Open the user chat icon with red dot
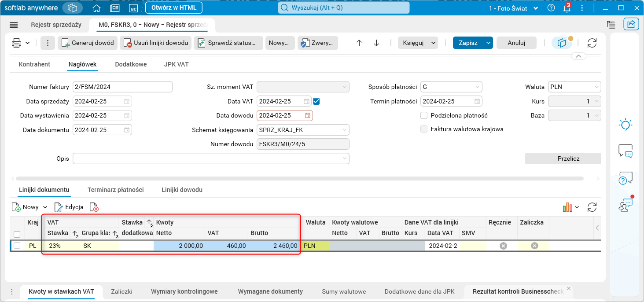Viewport: 644px width, 302px height. coord(626,204)
